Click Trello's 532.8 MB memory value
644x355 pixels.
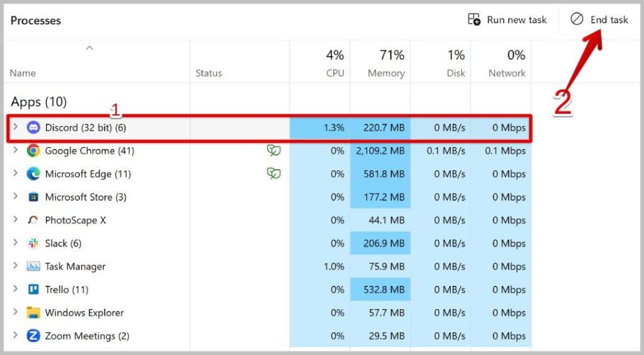tap(384, 290)
